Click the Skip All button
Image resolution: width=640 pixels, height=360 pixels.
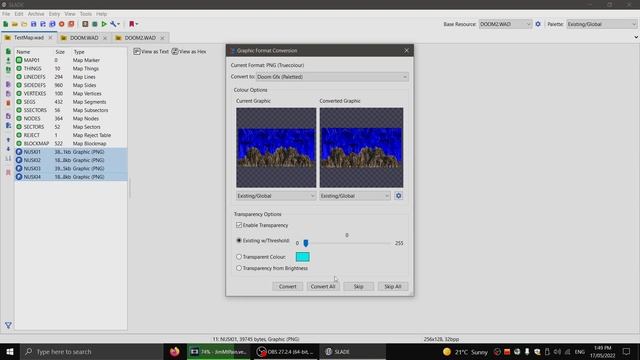(393, 287)
